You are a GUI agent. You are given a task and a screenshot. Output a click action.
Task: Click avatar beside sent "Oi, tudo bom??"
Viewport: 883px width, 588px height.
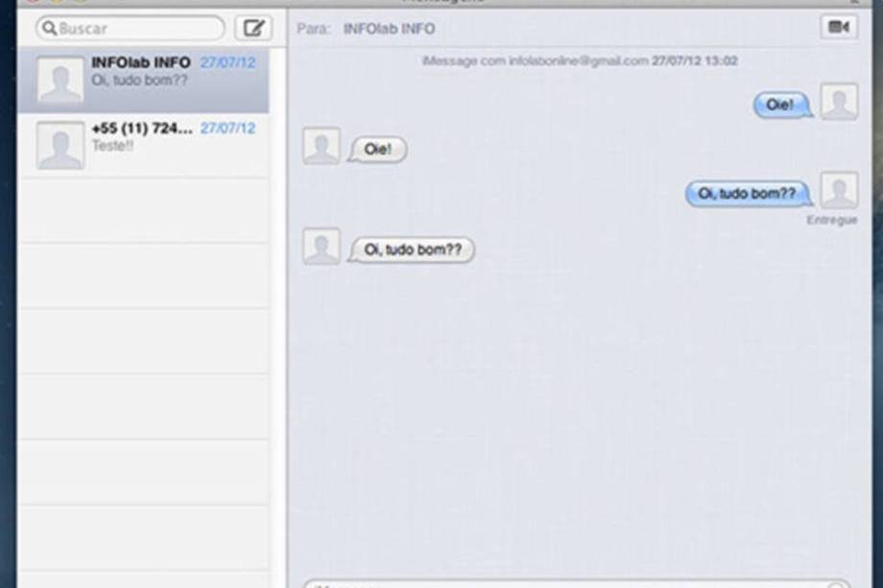(839, 190)
